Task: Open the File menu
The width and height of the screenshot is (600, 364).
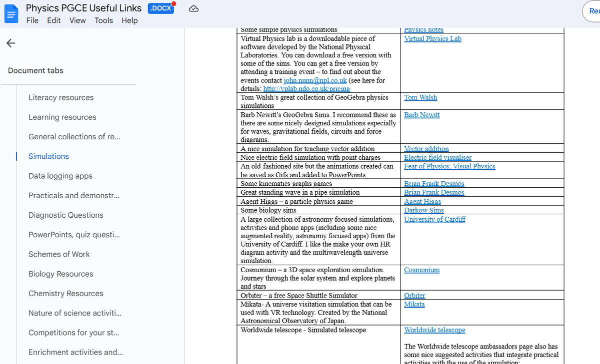Action: 32,20
